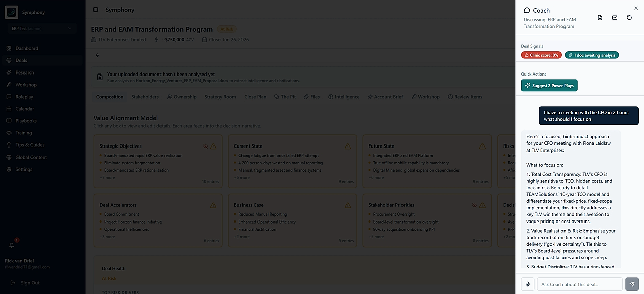This screenshot has width=644, height=294.
Task: Open Tips & Guides in the sidebar
Action: [x=30, y=145]
